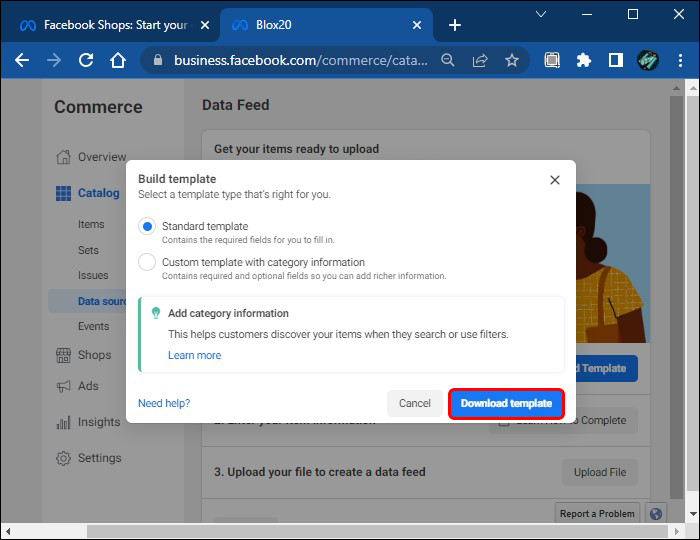Open the Learn more link
700x540 pixels.
[194, 355]
